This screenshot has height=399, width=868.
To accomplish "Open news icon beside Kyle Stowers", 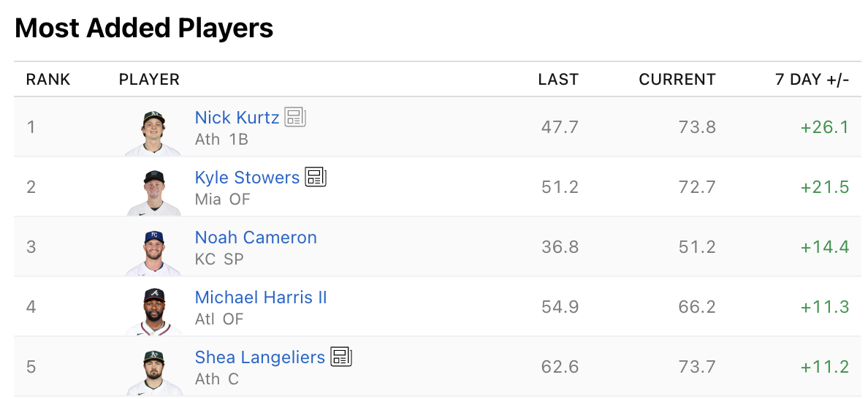I will click(316, 177).
